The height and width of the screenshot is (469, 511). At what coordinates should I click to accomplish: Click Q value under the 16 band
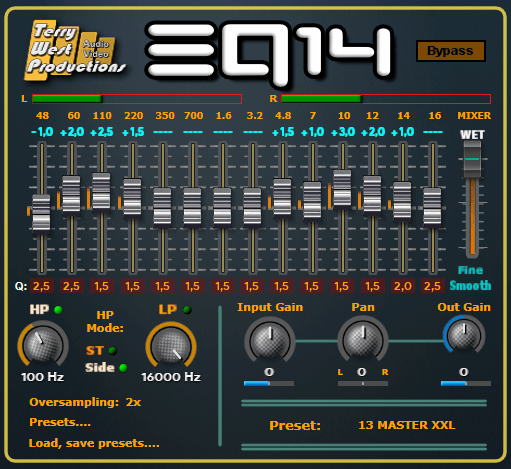[433, 286]
